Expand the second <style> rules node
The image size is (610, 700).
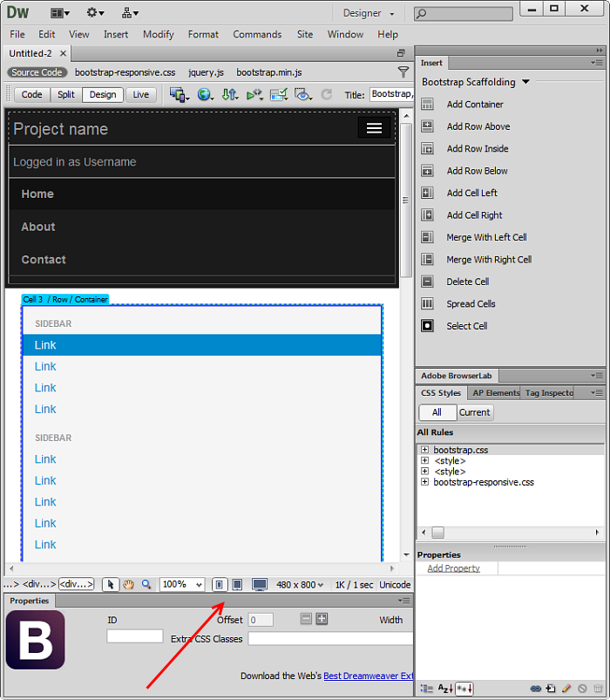coord(424,472)
